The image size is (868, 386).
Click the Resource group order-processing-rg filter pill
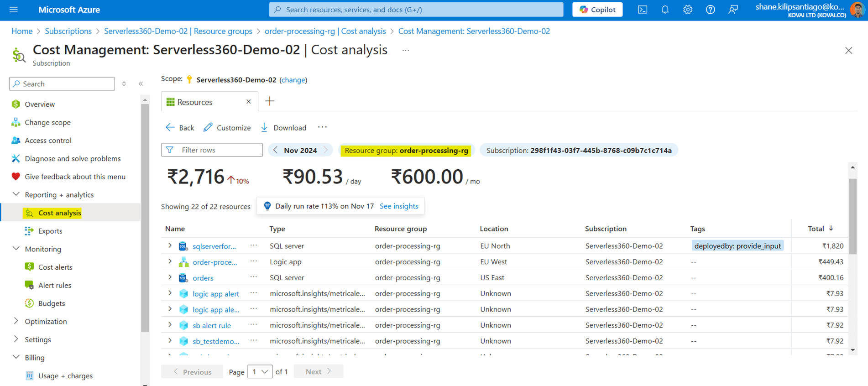point(406,150)
